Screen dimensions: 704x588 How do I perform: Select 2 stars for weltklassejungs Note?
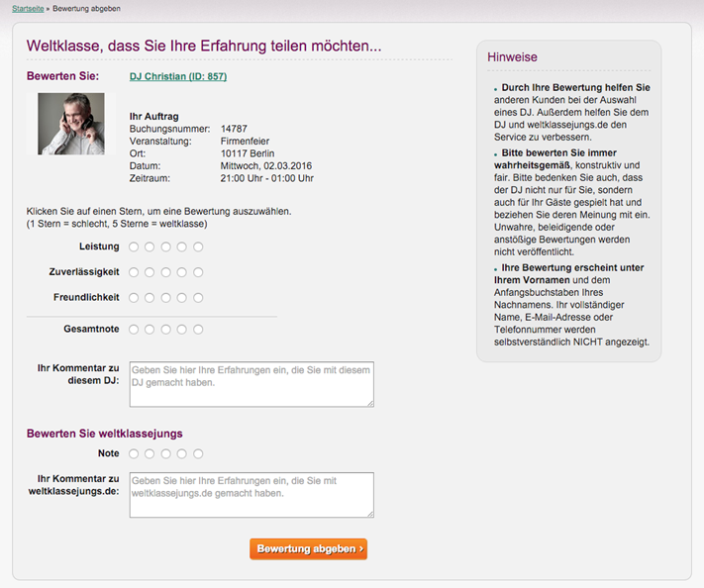150,453
